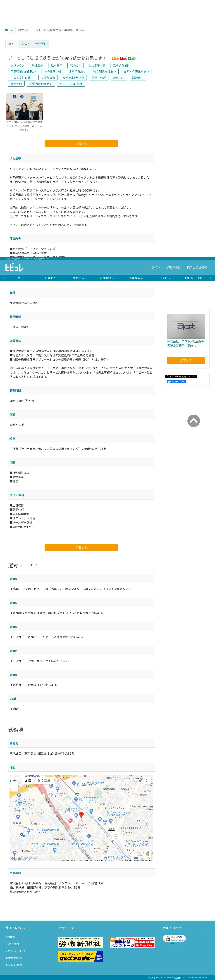
Task: Click the right arrow in navigation bar
Action: [x=211, y=278]
